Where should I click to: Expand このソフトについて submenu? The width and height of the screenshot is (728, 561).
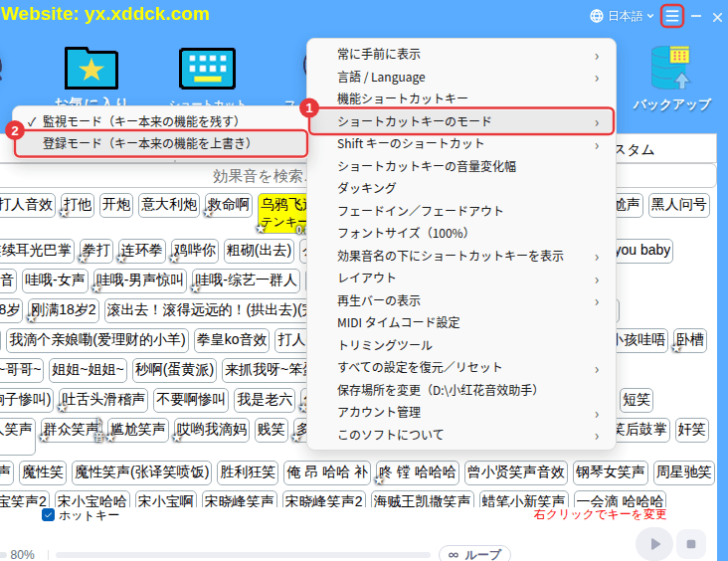(x=461, y=435)
